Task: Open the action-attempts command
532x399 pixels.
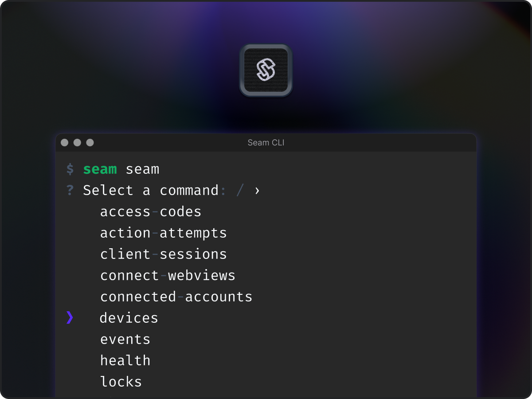Action: (163, 233)
